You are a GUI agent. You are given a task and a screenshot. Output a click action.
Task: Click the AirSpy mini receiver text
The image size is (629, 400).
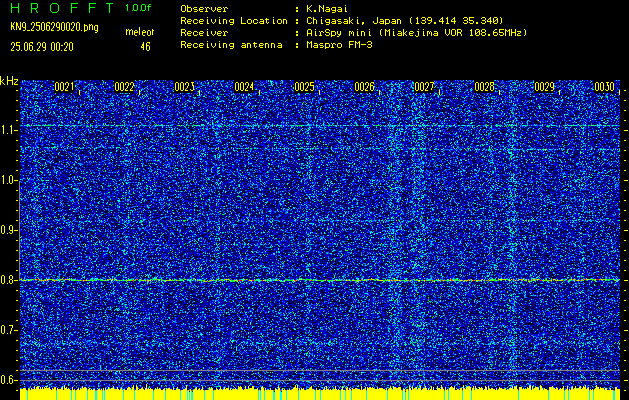(416, 33)
